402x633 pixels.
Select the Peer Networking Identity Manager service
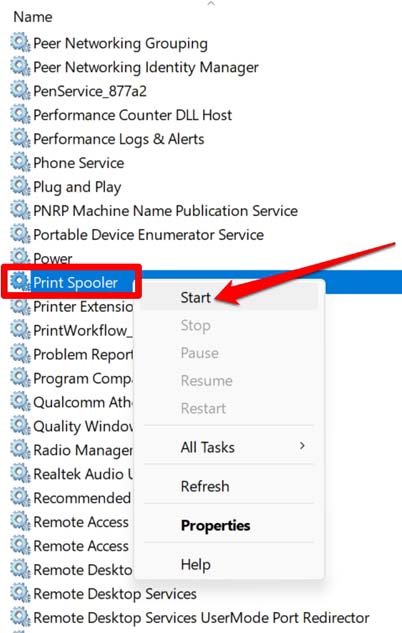pos(146,67)
